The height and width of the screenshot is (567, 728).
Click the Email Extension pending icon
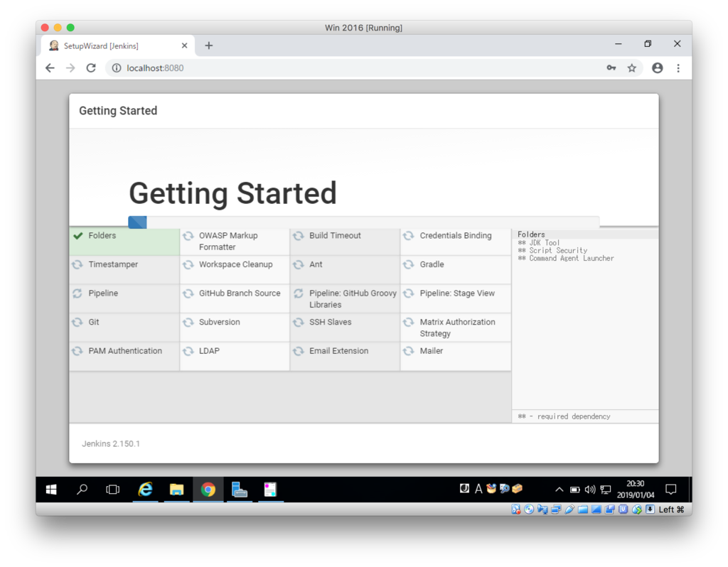299,351
